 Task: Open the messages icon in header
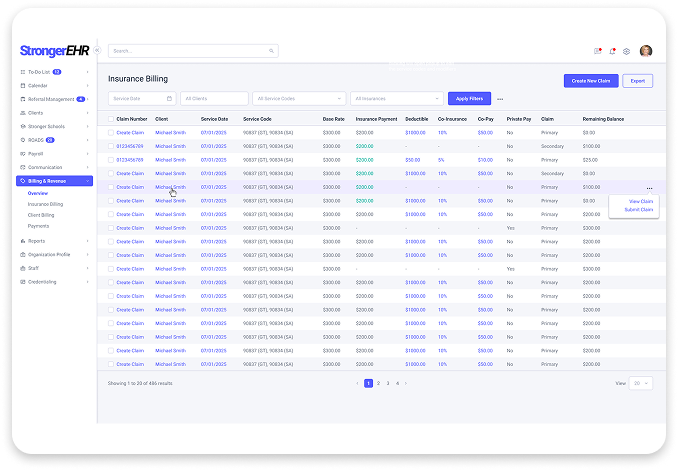click(598, 51)
